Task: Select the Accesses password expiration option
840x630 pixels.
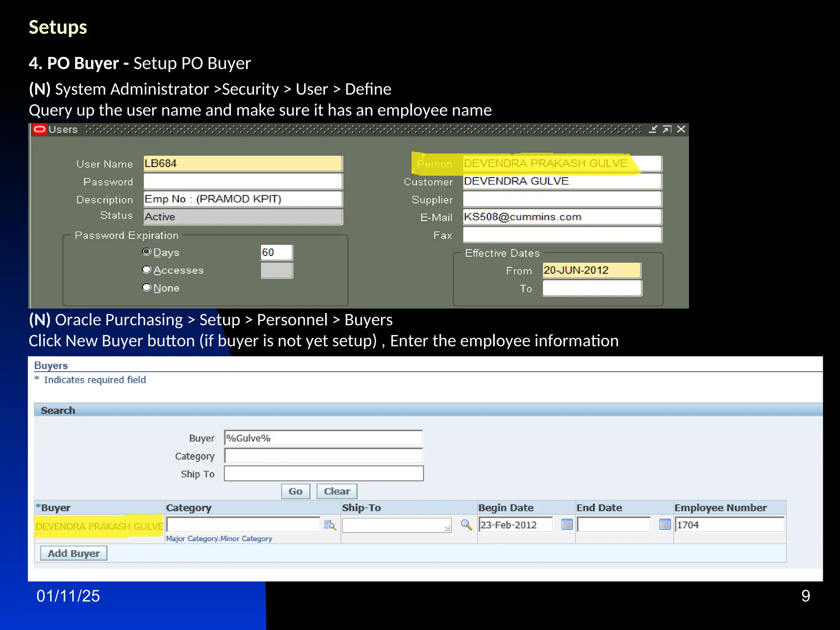Action: coord(146,270)
